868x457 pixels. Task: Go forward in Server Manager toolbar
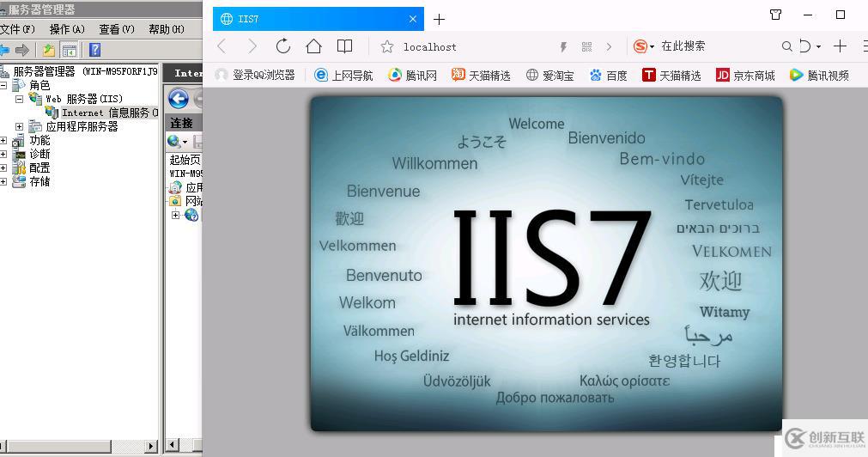pyautogui.click(x=22, y=51)
